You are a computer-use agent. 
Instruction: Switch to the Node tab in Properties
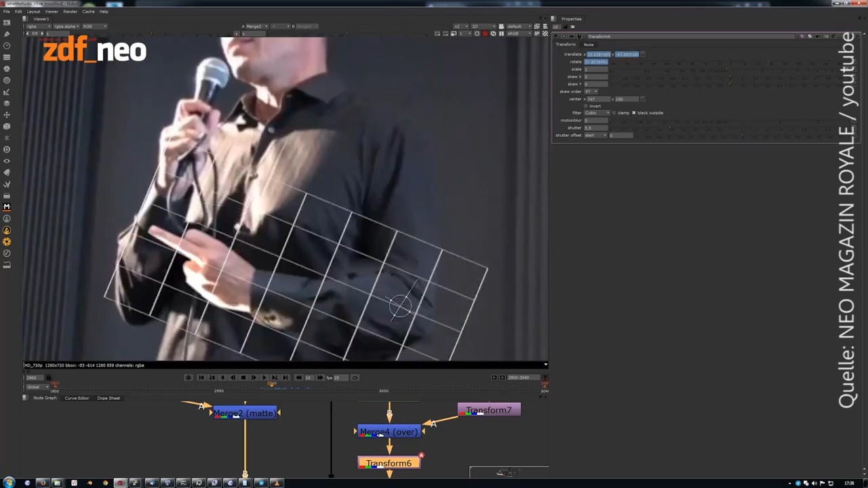point(589,45)
